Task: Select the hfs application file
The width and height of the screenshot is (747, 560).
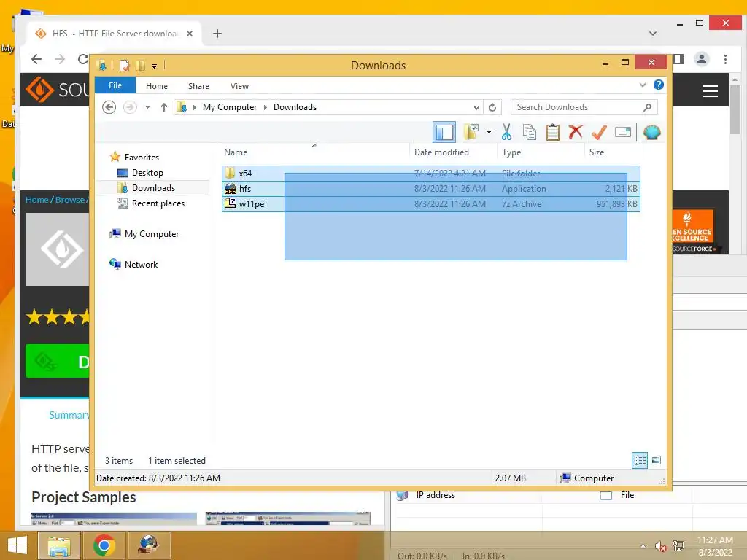Action: coord(430,189)
